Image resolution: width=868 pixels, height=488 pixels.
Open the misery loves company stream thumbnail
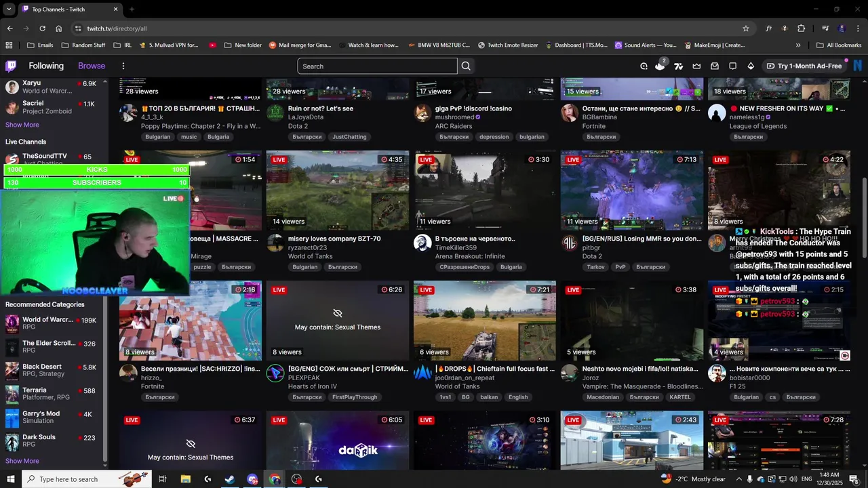(x=338, y=190)
